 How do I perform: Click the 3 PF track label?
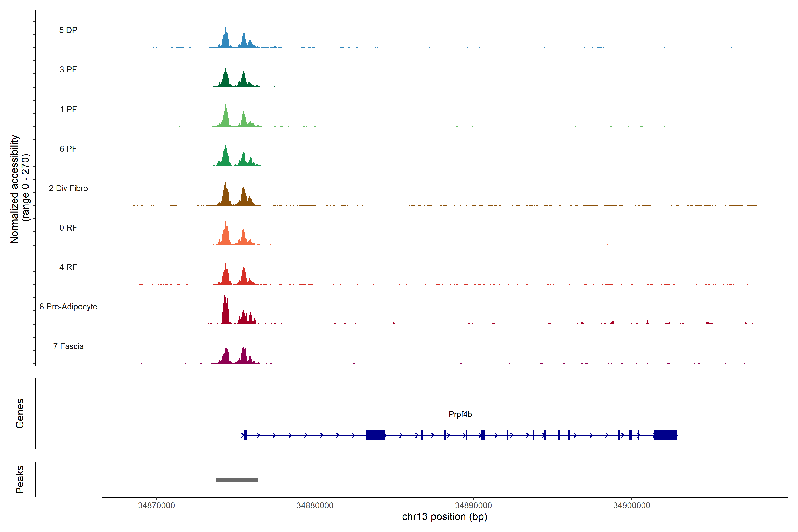68,70
